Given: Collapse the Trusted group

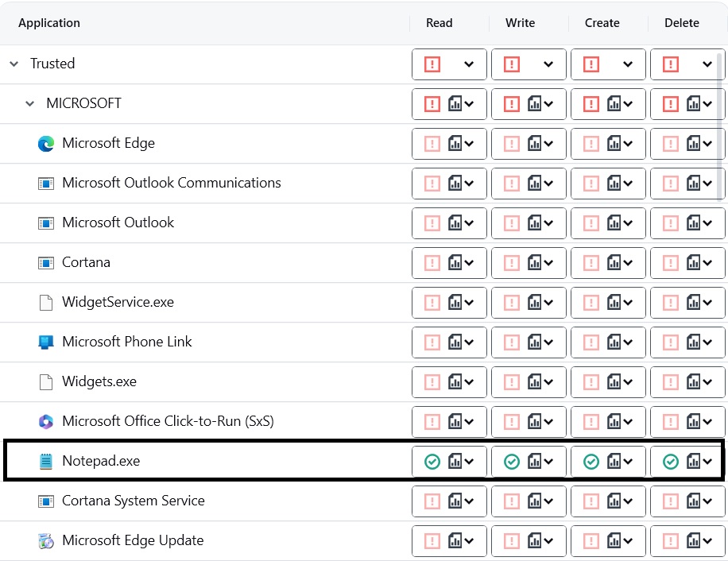Looking at the screenshot, I should (x=14, y=64).
